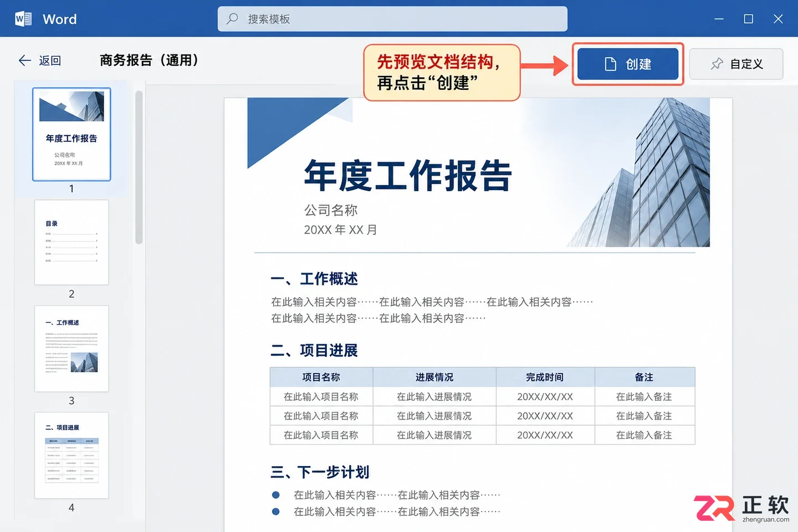The height and width of the screenshot is (532, 798).
Task: Click the 返回 link
Action: pos(50,60)
